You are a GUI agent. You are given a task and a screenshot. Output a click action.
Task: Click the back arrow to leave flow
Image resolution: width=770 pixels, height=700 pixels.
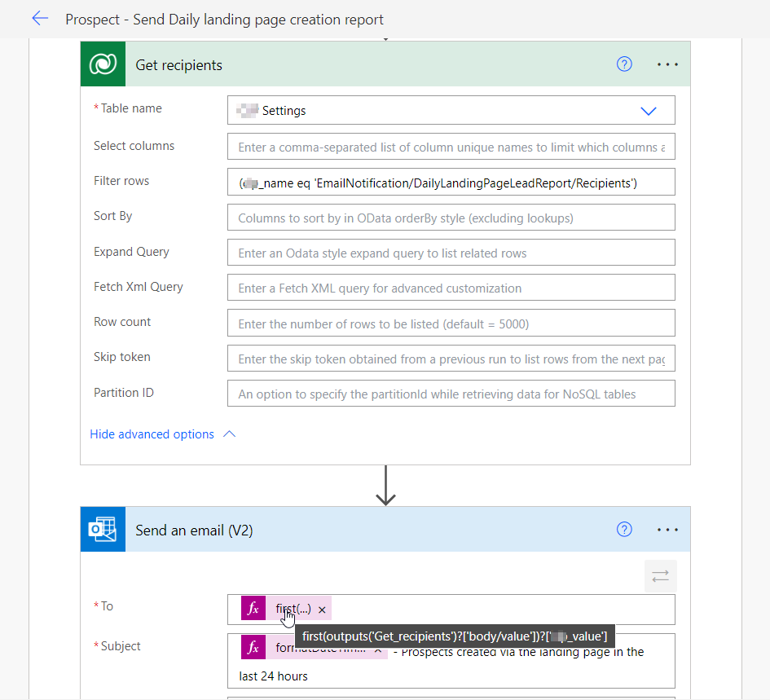pos(39,19)
